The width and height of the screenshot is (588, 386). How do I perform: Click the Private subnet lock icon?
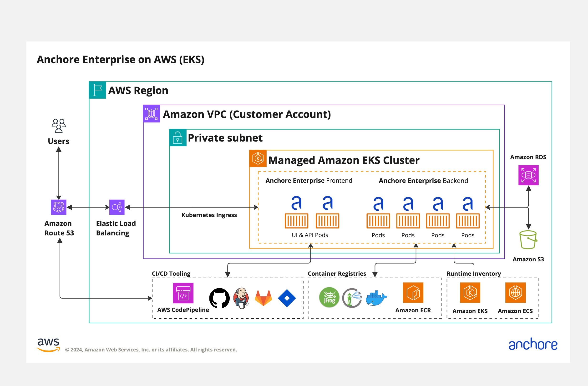(178, 138)
